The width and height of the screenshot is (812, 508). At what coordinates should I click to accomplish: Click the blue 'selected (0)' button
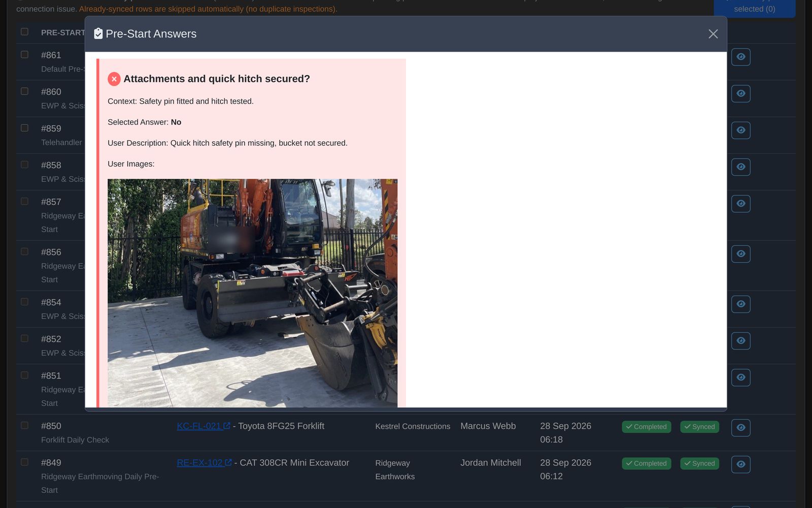click(754, 9)
